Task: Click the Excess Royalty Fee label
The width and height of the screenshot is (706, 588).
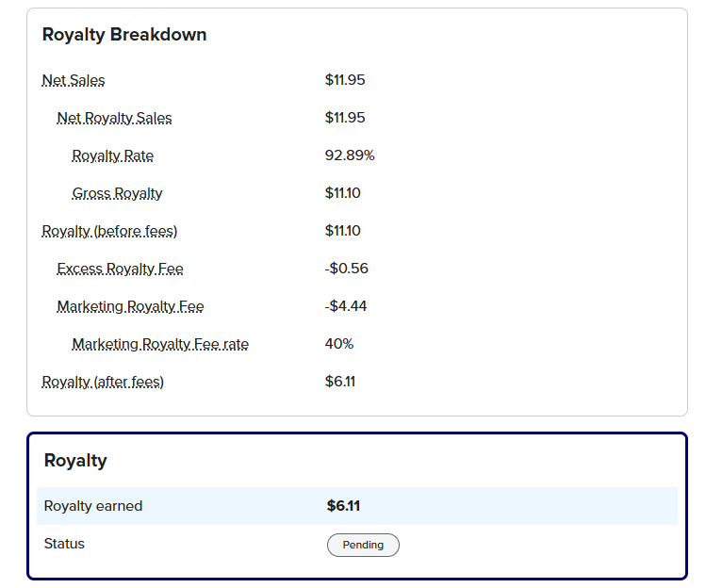Action: [x=120, y=269]
